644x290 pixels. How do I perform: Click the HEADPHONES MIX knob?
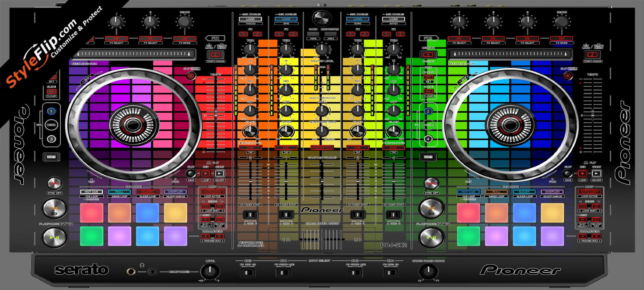(321, 131)
